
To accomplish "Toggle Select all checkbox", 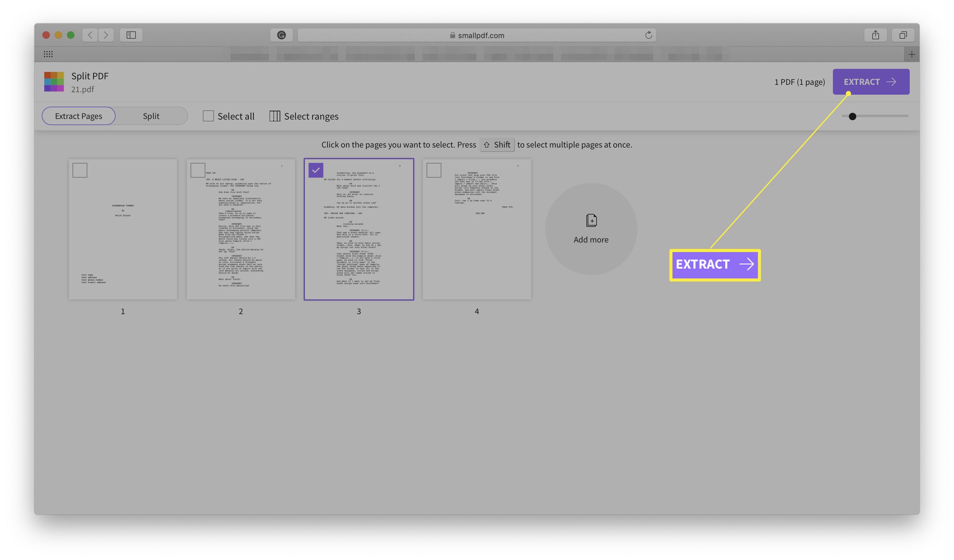I will pos(208,115).
